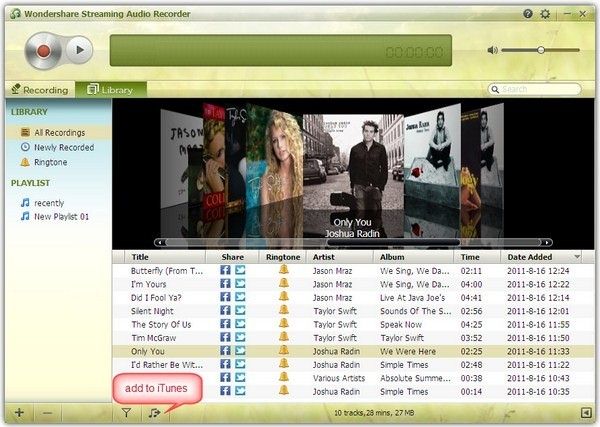
Task: Share I'm Yours on Facebook
Action: [x=225, y=284]
